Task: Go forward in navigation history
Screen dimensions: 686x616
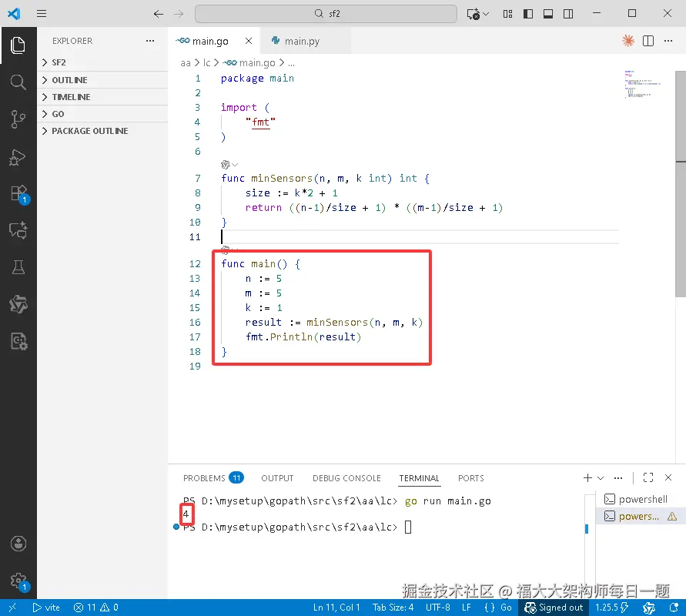Action: (179, 14)
